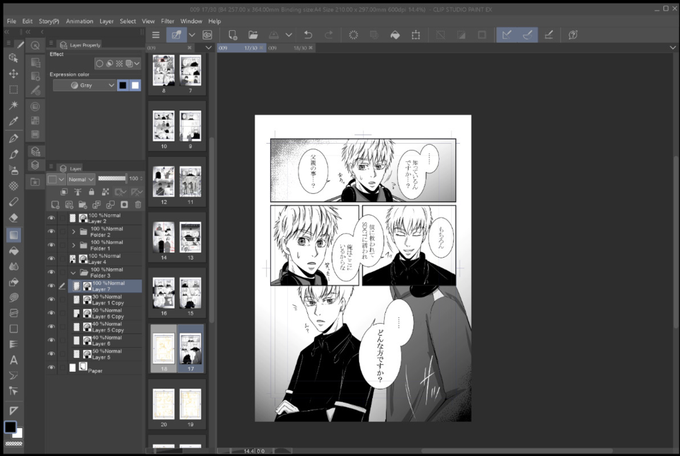Viewport: 680px width, 456px height.
Task: Open page 14 thumbnail in page manager
Action: (x=163, y=237)
